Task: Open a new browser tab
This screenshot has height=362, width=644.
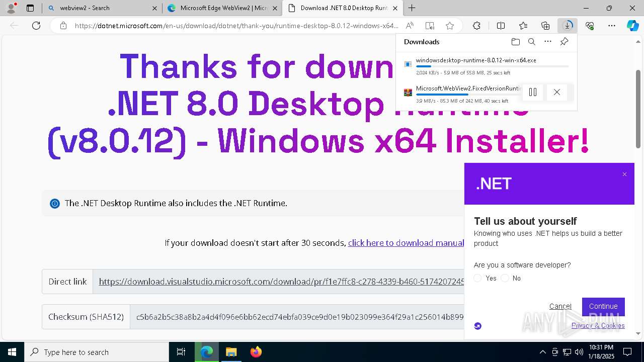Action: [412, 8]
